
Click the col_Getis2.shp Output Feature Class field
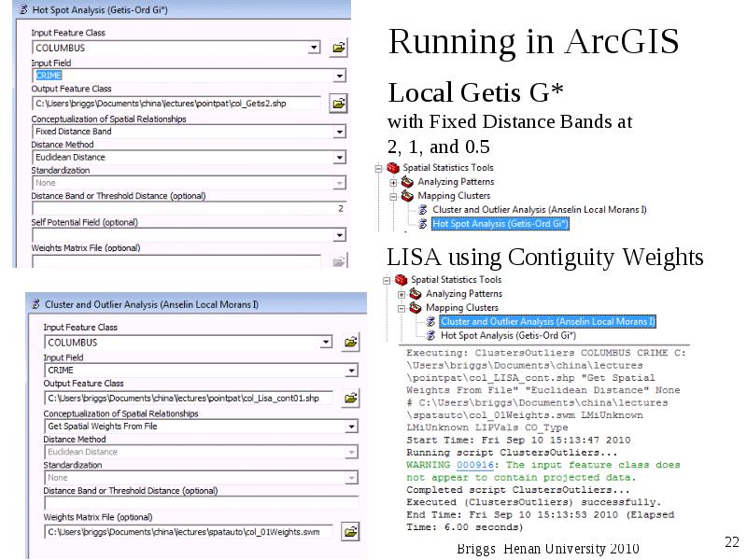[x=176, y=104]
